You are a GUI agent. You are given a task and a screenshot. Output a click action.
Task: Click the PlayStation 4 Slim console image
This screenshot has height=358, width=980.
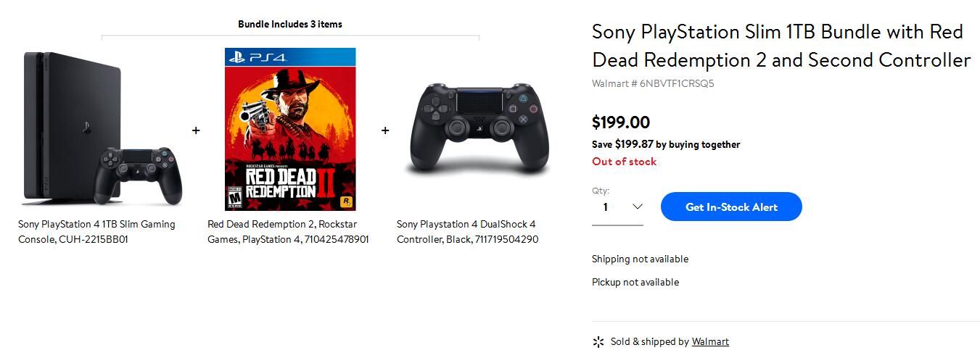click(x=102, y=129)
